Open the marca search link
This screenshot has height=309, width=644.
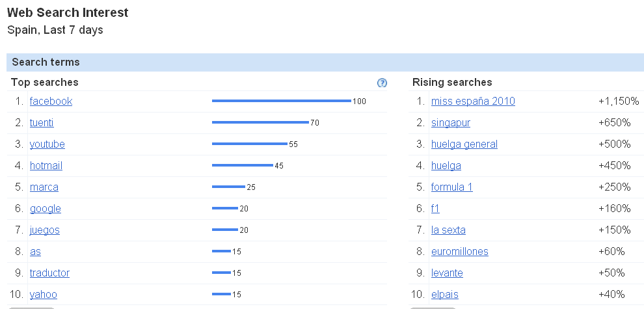(x=44, y=187)
